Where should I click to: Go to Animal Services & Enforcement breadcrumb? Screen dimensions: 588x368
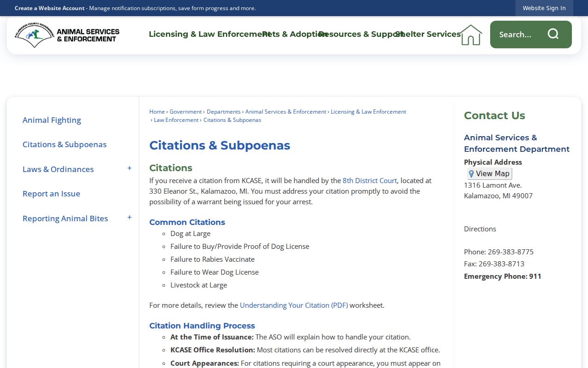pyautogui.click(x=286, y=112)
